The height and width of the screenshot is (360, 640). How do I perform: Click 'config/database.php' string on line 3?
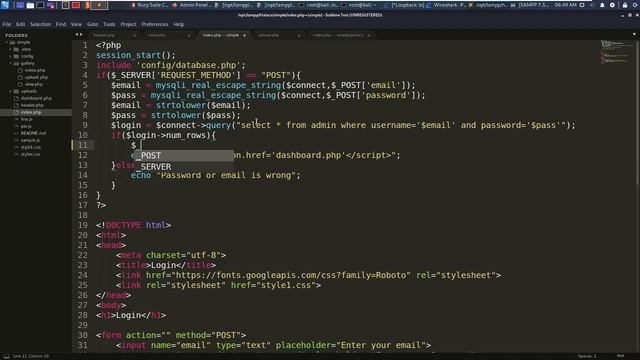[x=189, y=65]
